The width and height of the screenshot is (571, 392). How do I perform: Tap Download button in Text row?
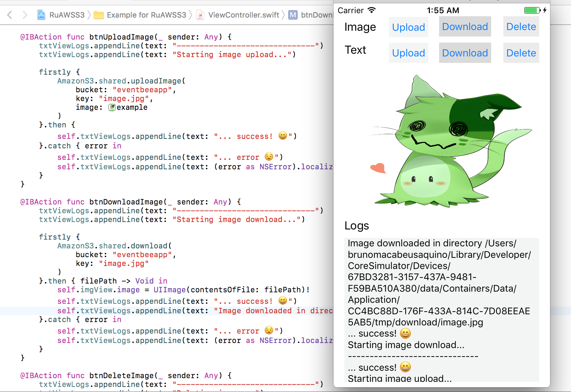465,53
